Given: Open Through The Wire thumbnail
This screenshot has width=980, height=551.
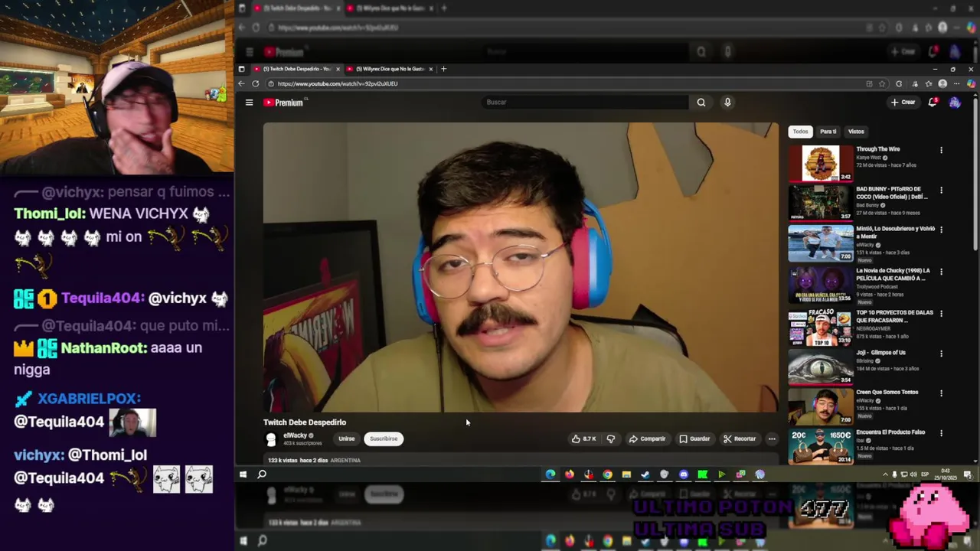Looking at the screenshot, I should [821, 163].
